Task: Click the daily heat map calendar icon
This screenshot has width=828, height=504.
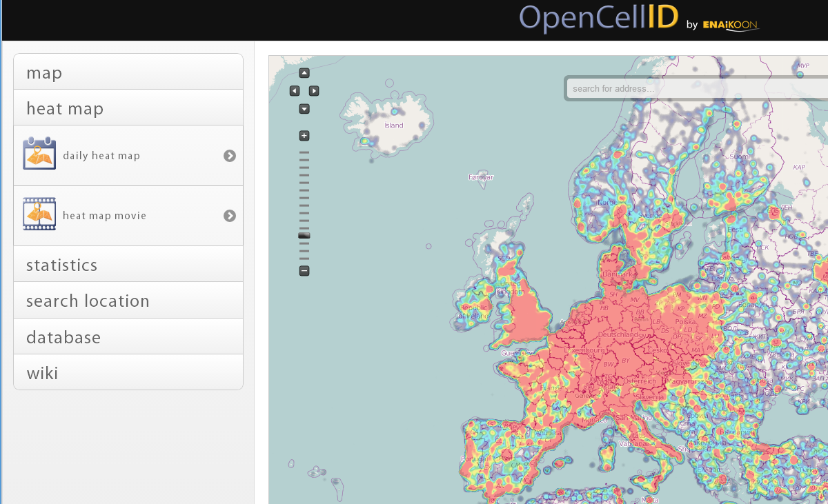Action: [x=39, y=154]
